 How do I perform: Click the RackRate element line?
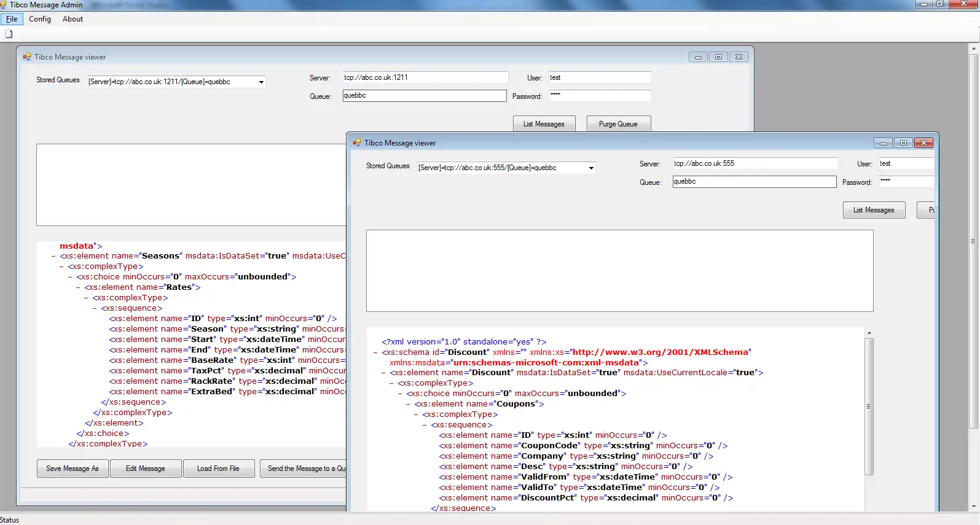(x=227, y=381)
